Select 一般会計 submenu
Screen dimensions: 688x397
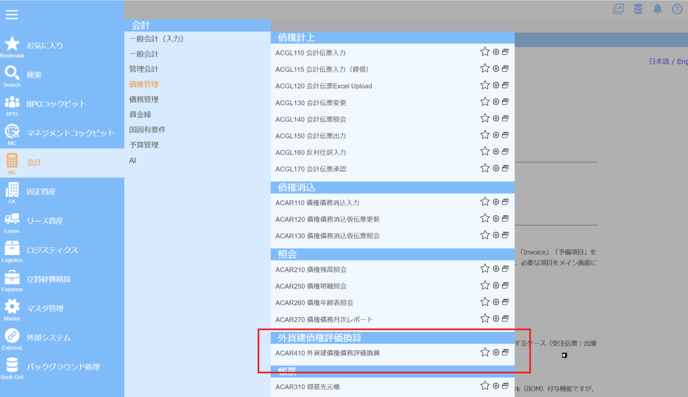(x=143, y=54)
